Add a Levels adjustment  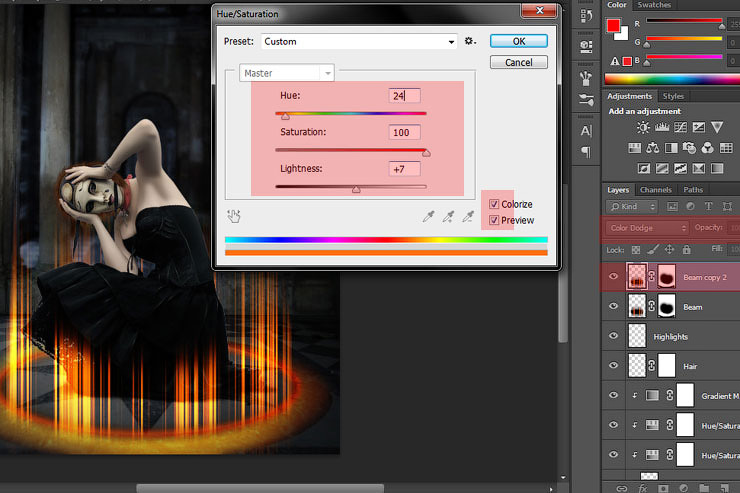click(x=662, y=128)
